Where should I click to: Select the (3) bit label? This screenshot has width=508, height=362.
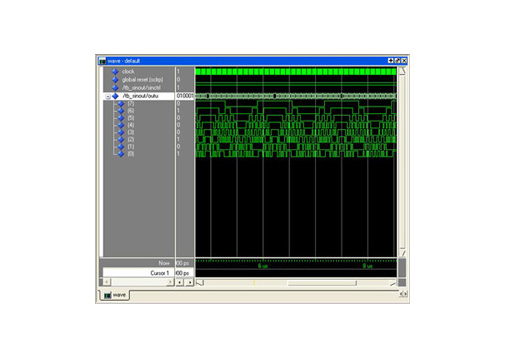(x=131, y=132)
